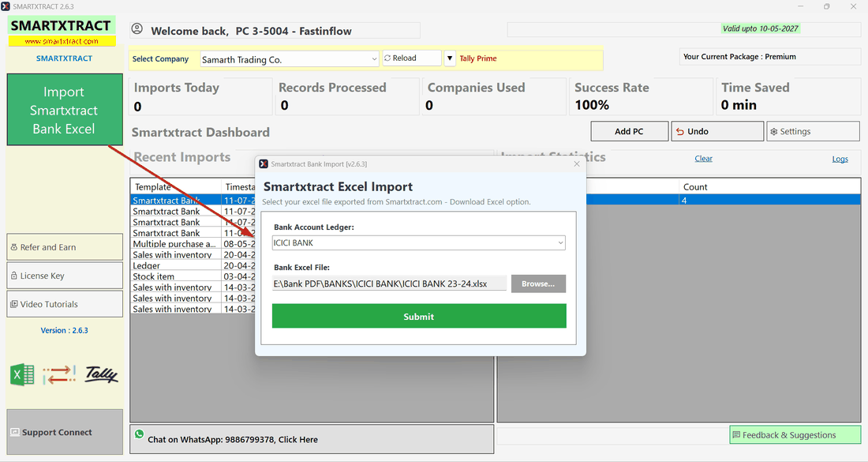Click the green Submit button
The width and height of the screenshot is (868, 462).
coord(419,317)
